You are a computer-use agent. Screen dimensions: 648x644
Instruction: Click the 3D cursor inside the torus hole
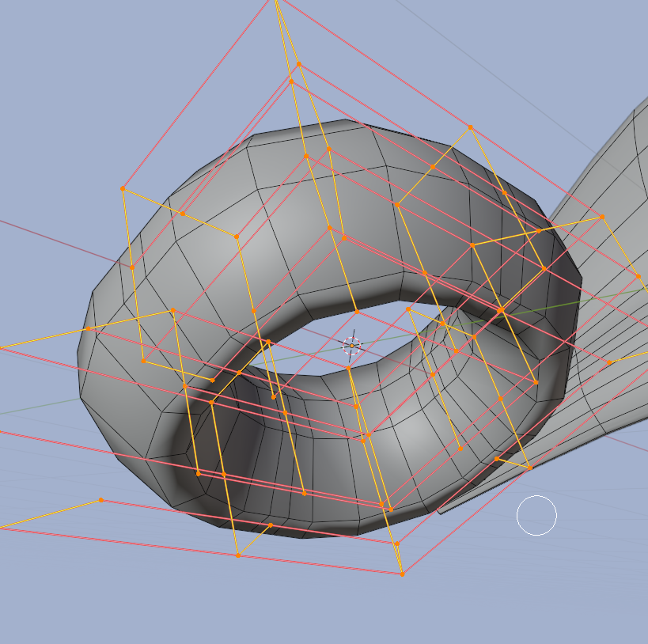click(x=351, y=346)
